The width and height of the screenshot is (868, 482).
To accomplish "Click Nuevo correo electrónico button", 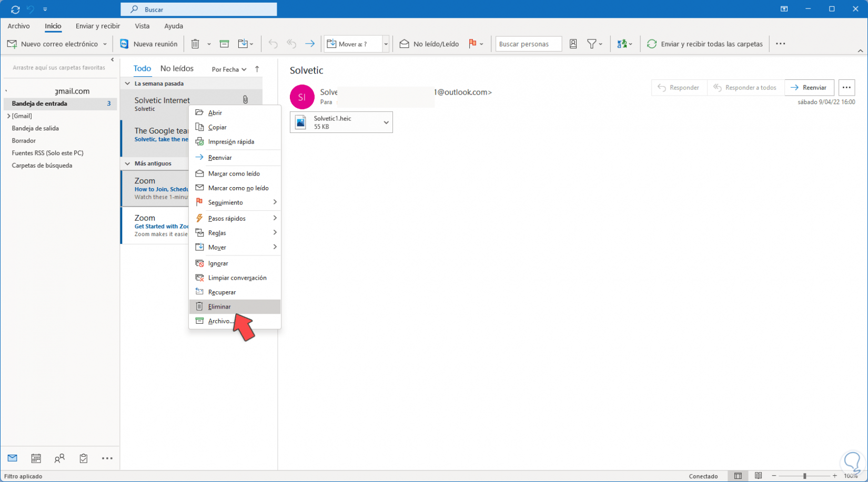I will point(53,44).
